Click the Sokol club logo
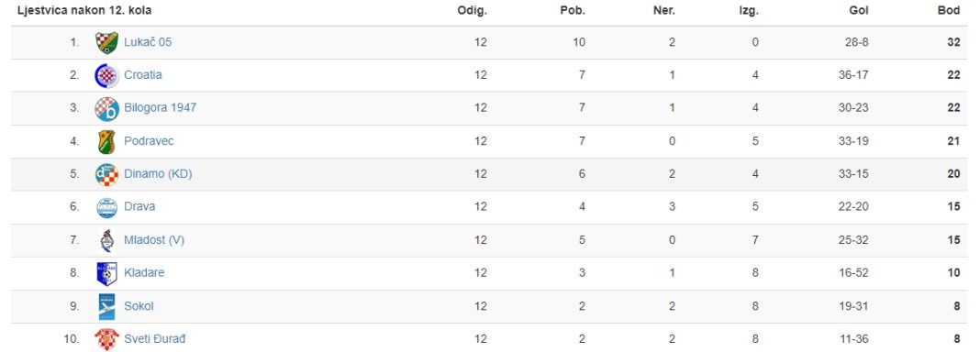Screen dimensions: 980x352 pyautogui.click(x=106, y=306)
